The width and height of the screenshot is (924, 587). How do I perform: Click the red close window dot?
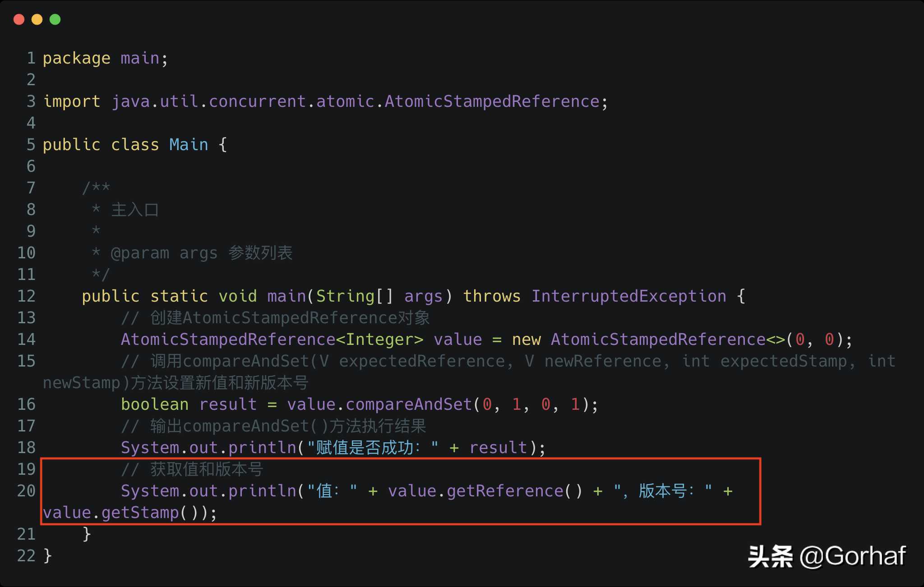click(x=19, y=19)
